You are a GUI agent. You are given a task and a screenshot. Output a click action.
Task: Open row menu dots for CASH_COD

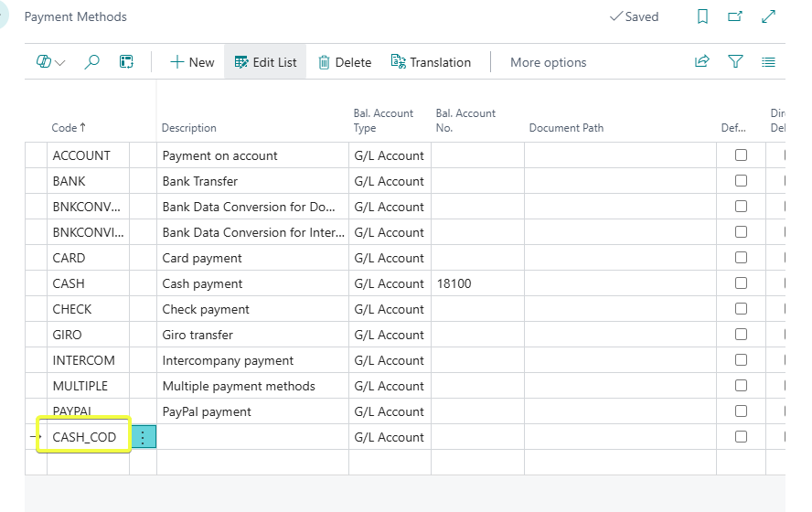pos(143,437)
